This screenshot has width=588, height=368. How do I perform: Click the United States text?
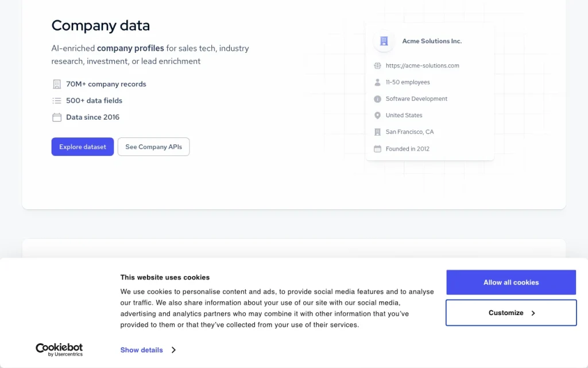coord(404,115)
